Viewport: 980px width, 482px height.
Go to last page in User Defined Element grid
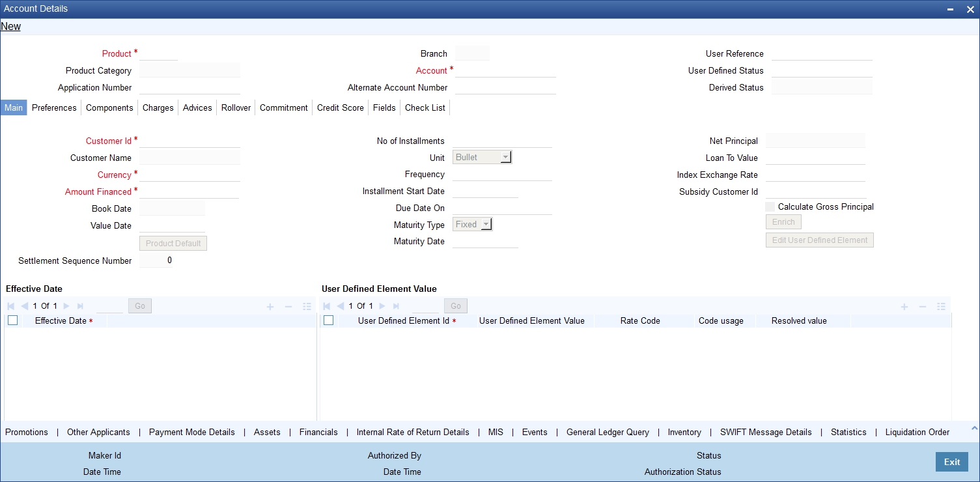point(396,306)
